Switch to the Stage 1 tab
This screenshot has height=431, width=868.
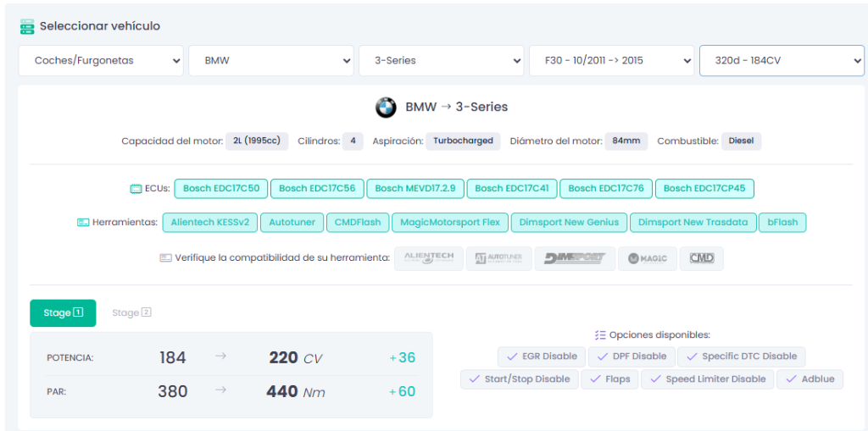[x=63, y=313]
